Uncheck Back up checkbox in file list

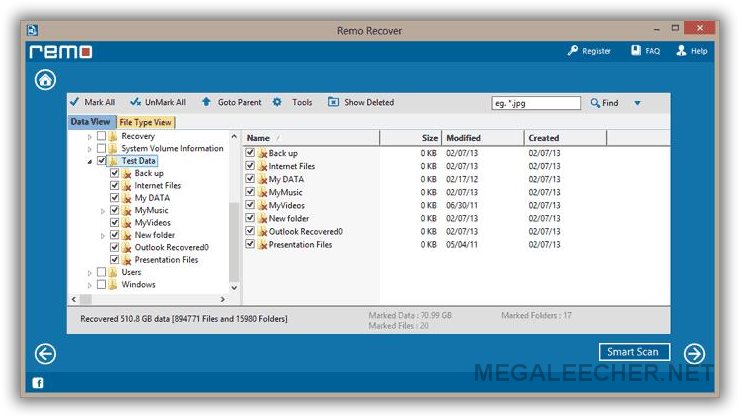tap(250, 153)
